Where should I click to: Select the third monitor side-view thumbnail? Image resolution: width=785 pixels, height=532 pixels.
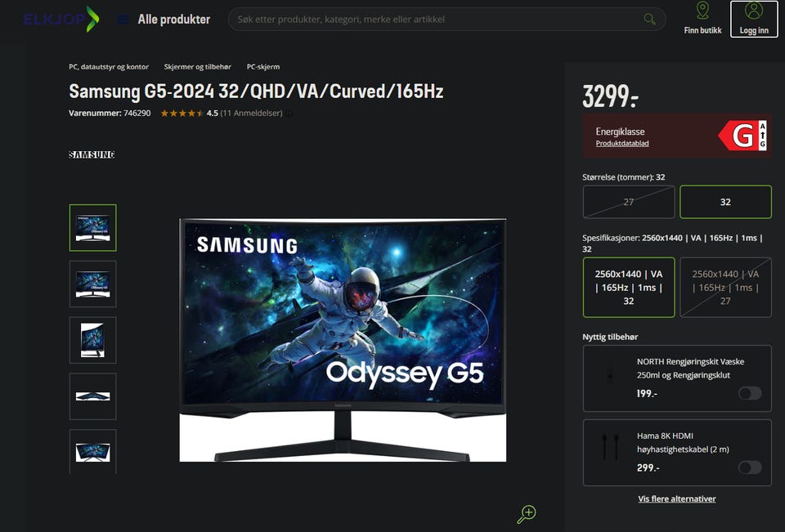tap(92, 340)
